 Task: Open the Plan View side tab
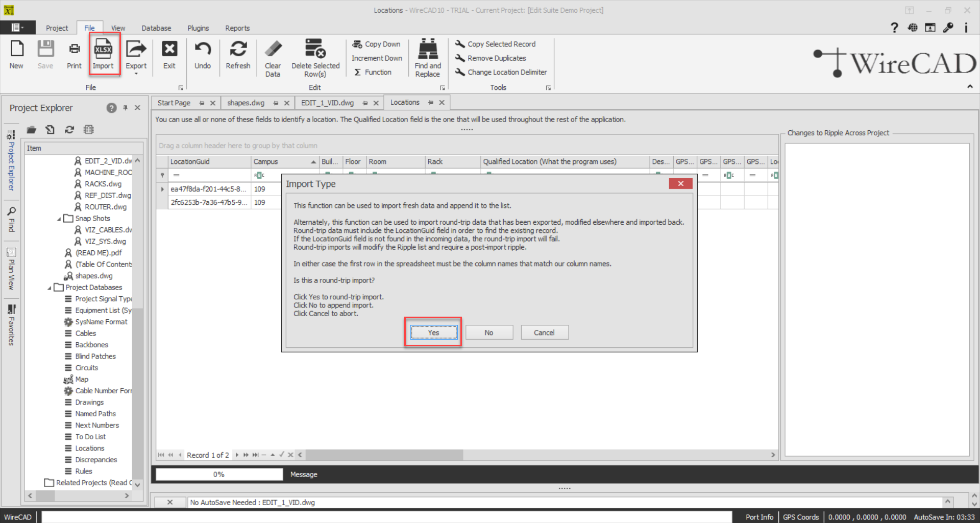[11, 269]
